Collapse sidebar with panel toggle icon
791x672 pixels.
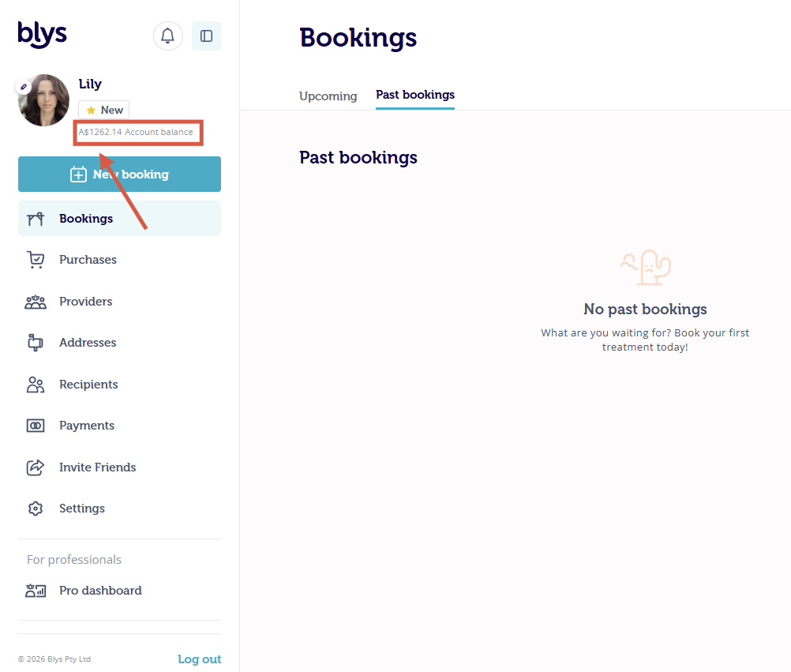click(x=206, y=36)
